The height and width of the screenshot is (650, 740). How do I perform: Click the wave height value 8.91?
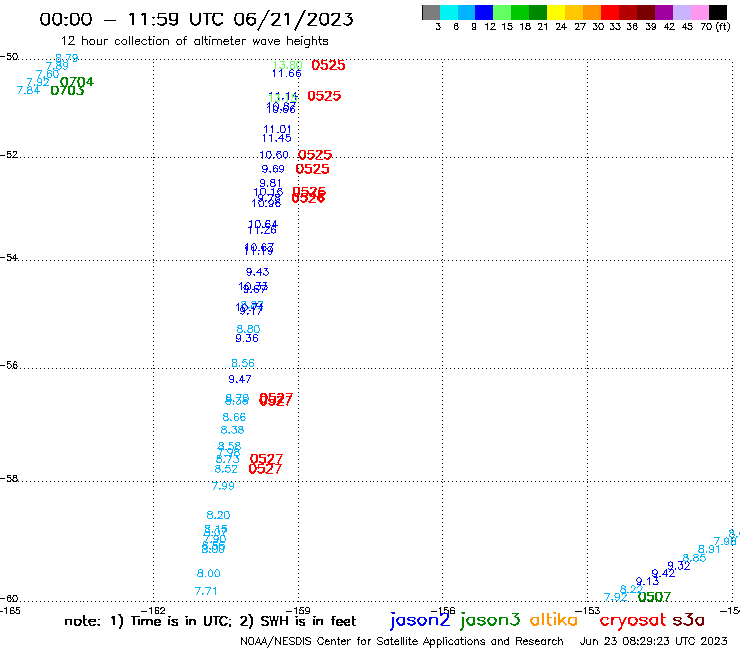pos(709,549)
